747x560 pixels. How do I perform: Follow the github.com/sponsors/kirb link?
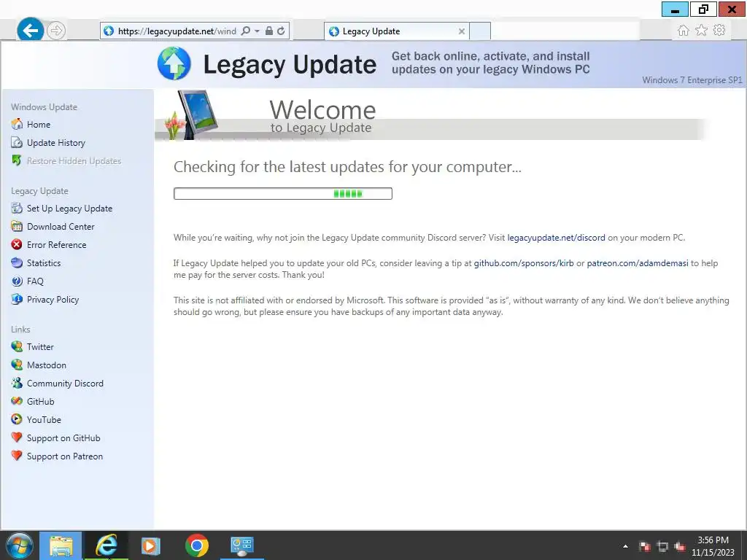524,263
